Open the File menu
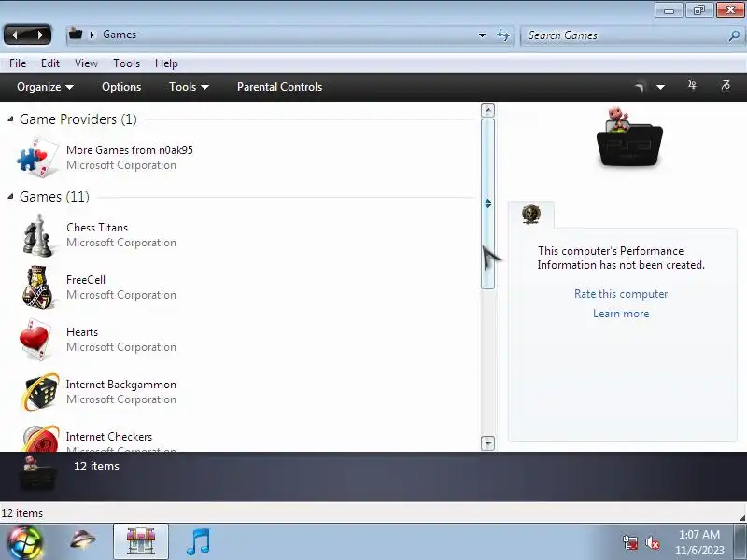Screen dimensions: 747x560 18,63
